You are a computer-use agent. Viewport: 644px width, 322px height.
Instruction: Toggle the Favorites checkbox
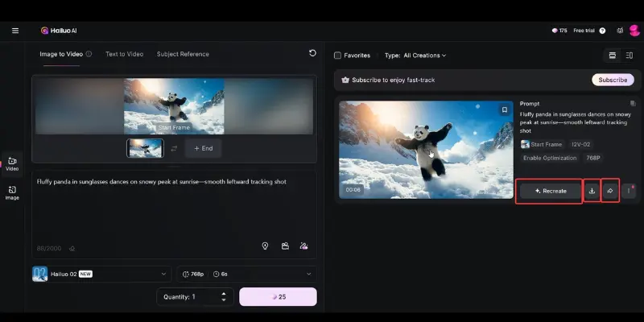[337, 56]
